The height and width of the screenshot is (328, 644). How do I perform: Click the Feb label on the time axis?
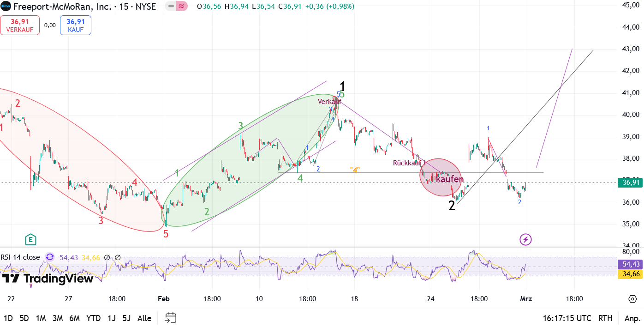164,299
